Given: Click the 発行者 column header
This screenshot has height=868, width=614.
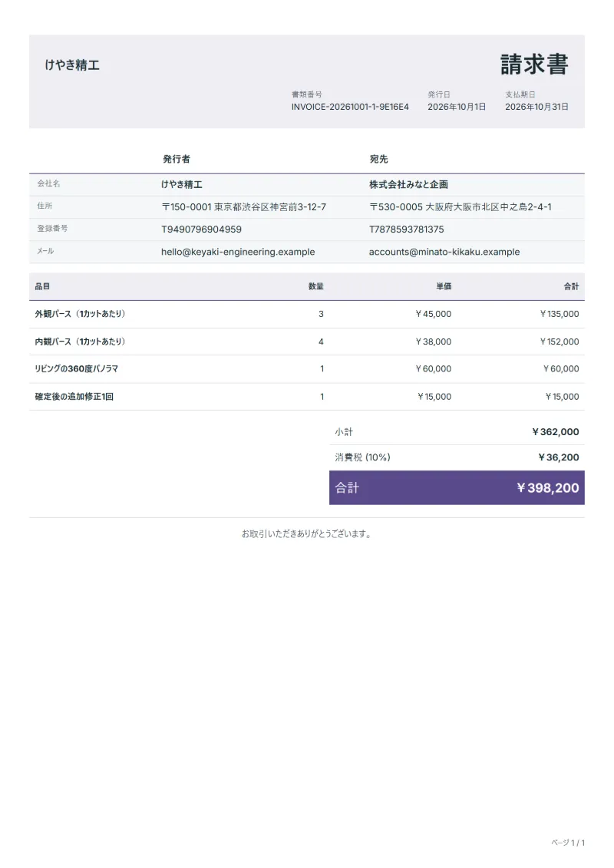Looking at the screenshot, I should coord(177,160).
